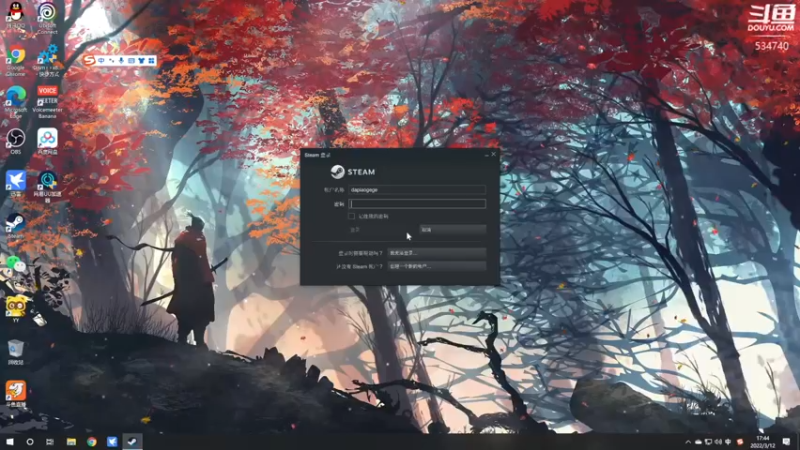Click the OneDrive cloud tray icon
This screenshot has width=800, height=450.
click(698, 442)
